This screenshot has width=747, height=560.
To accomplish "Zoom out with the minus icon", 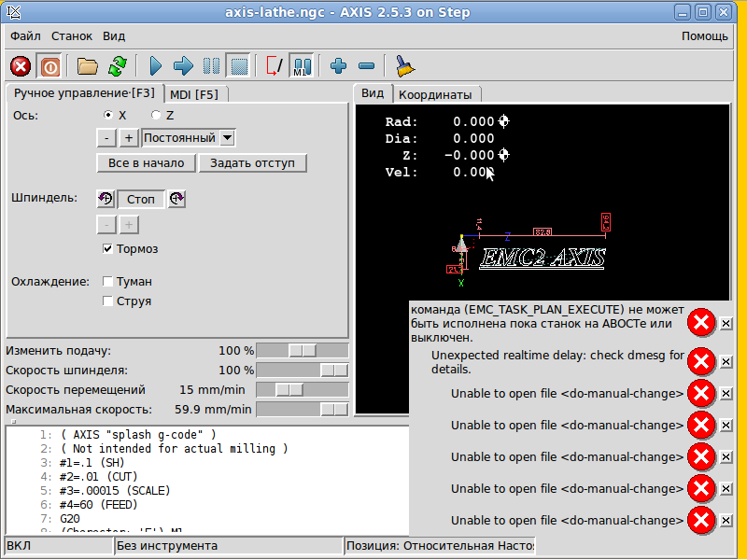I will click(x=366, y=66).
